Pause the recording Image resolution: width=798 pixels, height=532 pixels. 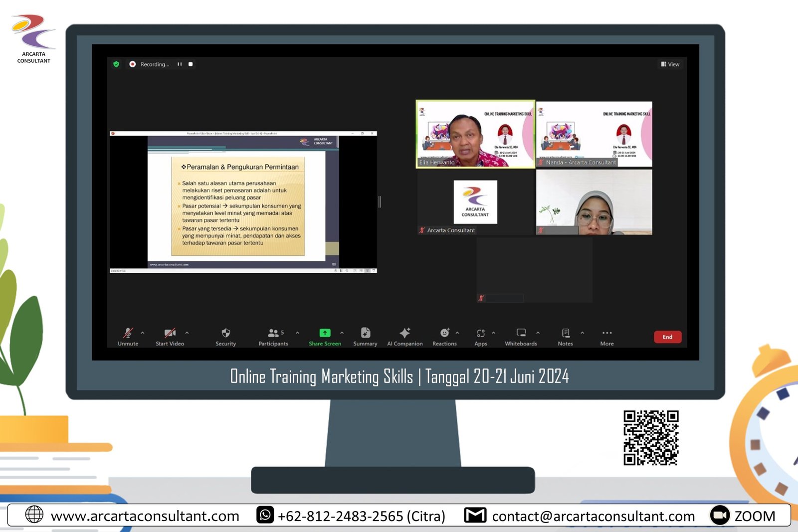[x=180, y=64]
